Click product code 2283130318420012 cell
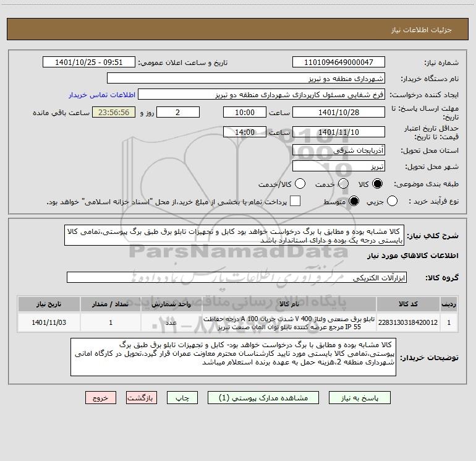This screenshot has height=461, width=476. coord(408,322)
